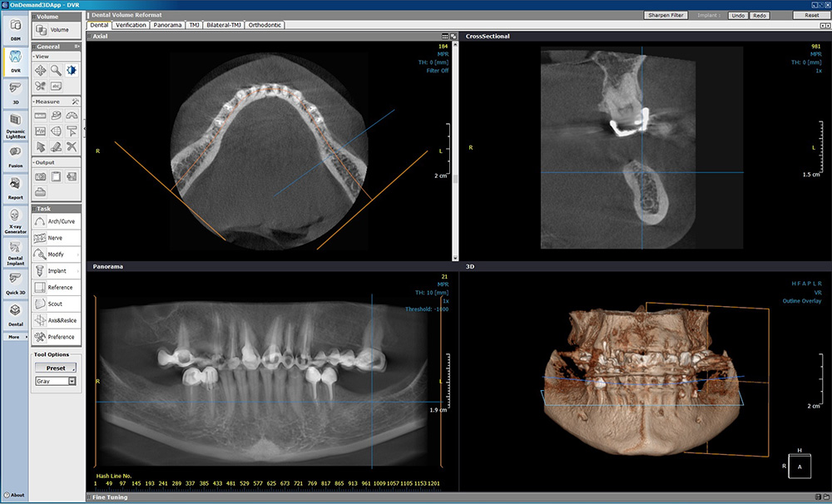Start the Nerve task
Screen dimensions: 832x504
[57, 238]
